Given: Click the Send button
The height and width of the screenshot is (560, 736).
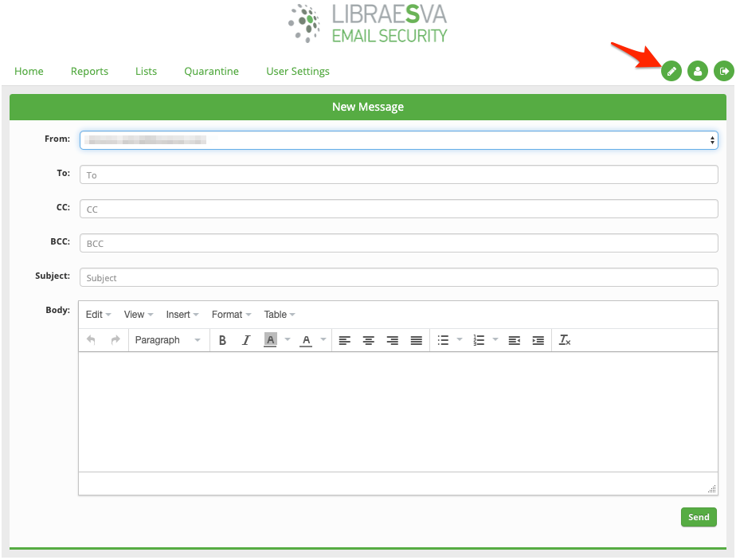Looking at the screenshot, I should tap(699, 517).
